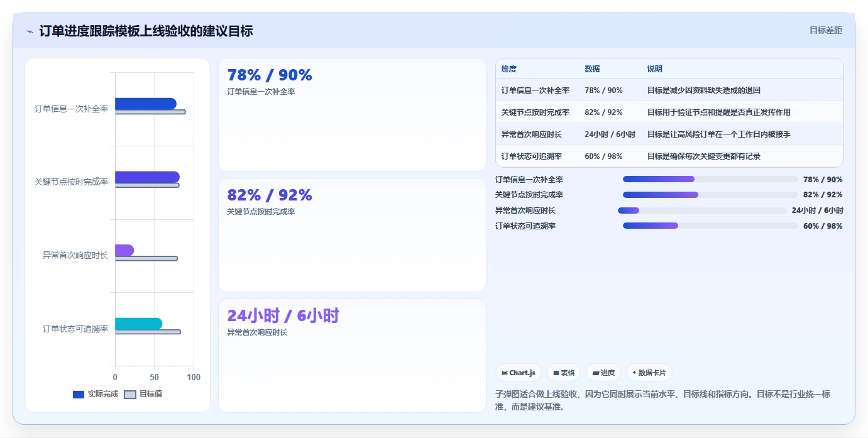Image resolution: width=868 pixels, height=438 pixels.
Task: Click the 60% / 98% progress value label
Action: [823, 226]
